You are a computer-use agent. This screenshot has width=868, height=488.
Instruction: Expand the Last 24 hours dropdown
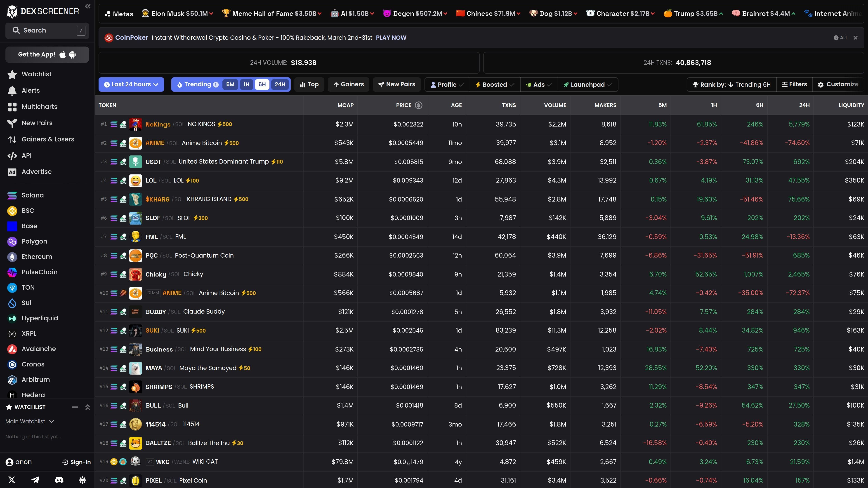(x=131, y=84)
